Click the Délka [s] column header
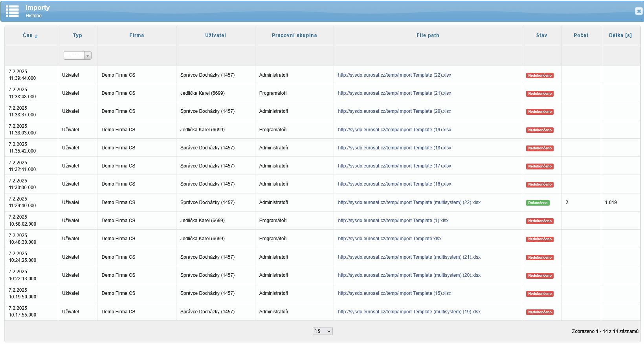The height and width of the screenshot is (344, 644). [620, 35]
